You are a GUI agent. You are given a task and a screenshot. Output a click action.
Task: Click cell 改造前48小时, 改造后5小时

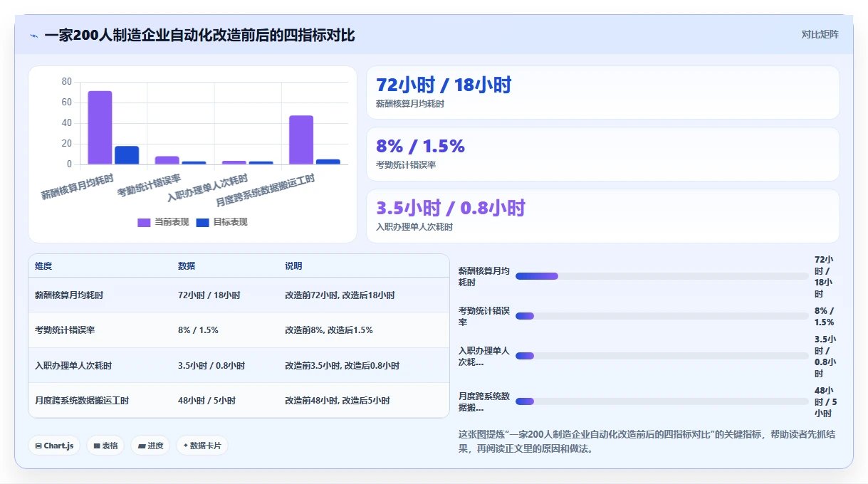(x=338, y=401)
